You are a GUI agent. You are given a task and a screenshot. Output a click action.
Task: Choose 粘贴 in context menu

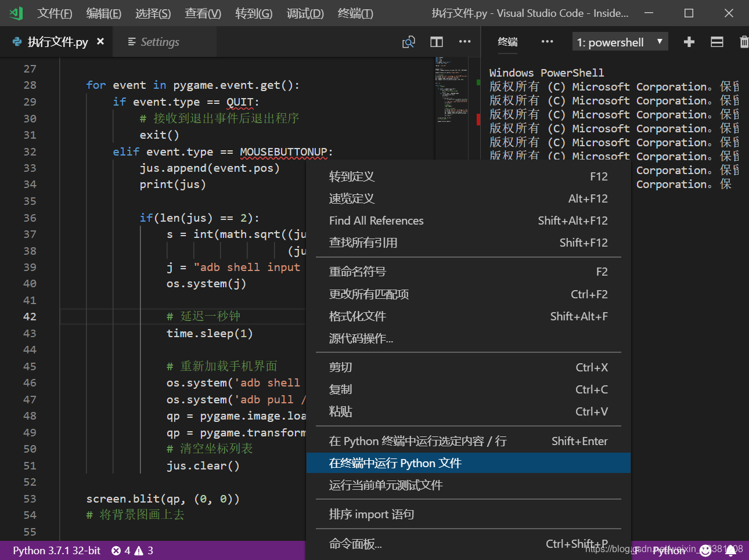click(x=468, y=411)
